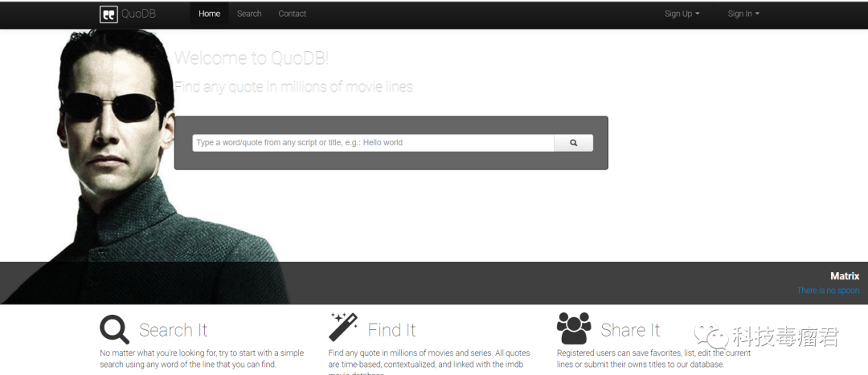Click the Matrix title in banner
This screenshot has height=375, width=868.
[845, 276]
